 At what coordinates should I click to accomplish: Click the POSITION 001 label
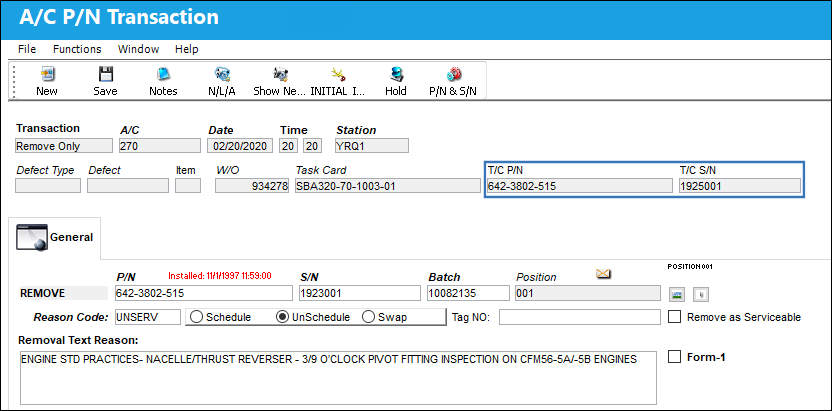(690, 266)
